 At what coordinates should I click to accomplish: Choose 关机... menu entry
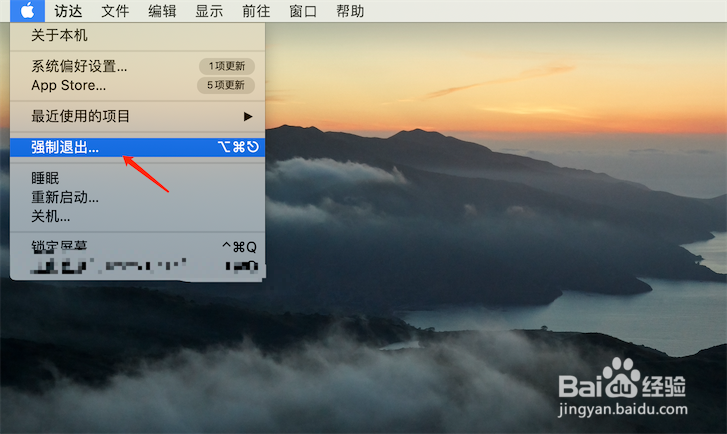138,216
